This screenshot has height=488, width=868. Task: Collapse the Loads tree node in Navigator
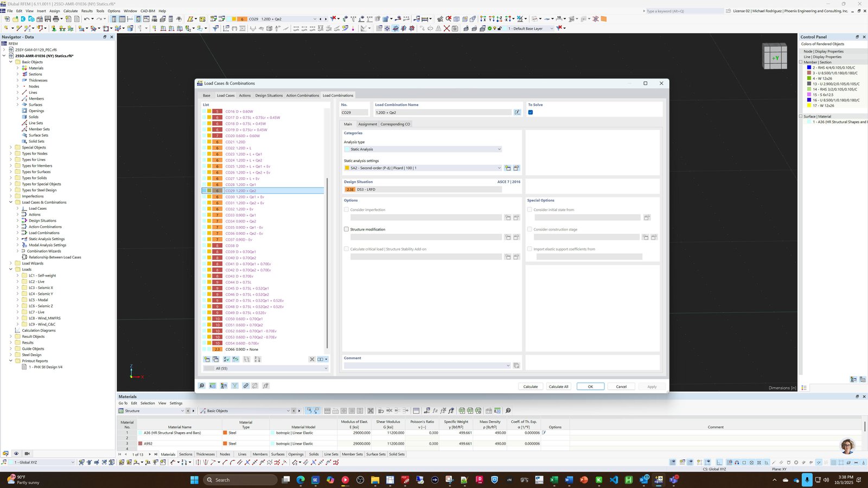pos(11,269)
